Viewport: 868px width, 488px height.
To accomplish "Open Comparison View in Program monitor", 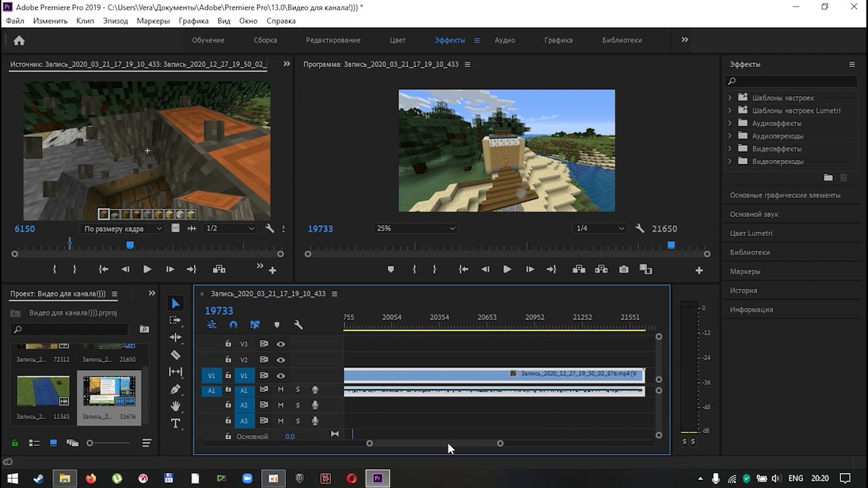I will tap(646, 269).
